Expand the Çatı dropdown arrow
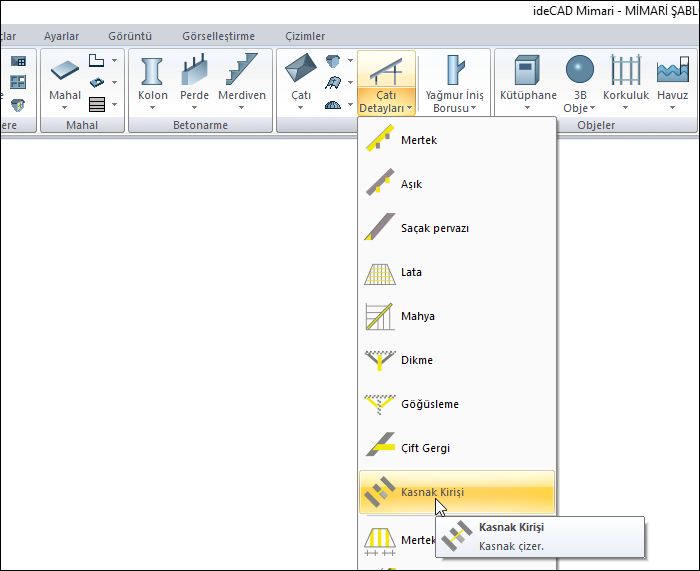700x571 pixels. (300, 108)
